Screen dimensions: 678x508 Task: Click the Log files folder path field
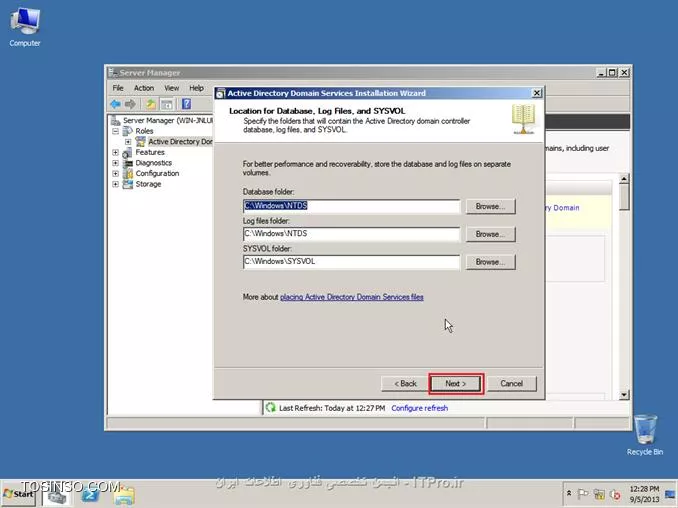[x=352, y=234]
